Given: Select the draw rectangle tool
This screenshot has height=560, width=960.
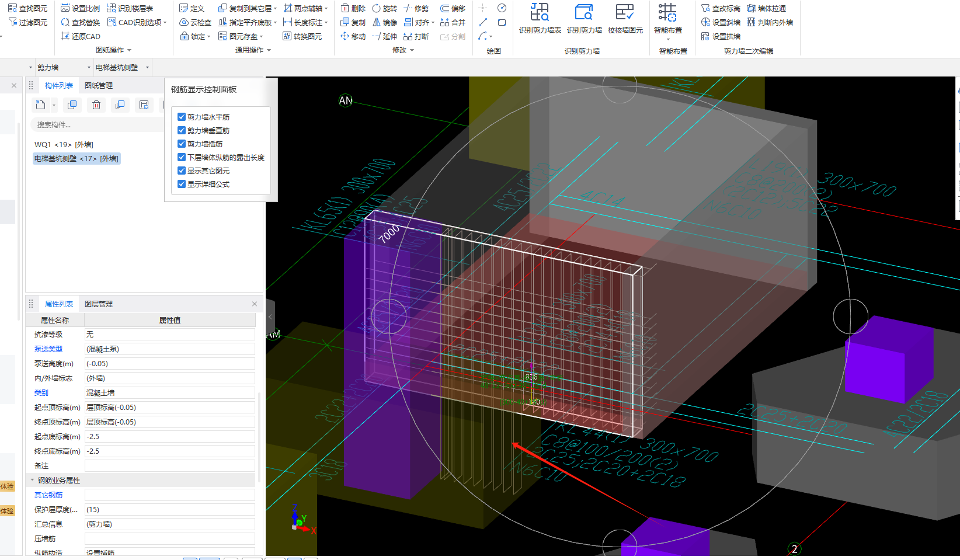Looking at the screenshot, I should coord(502,22).
